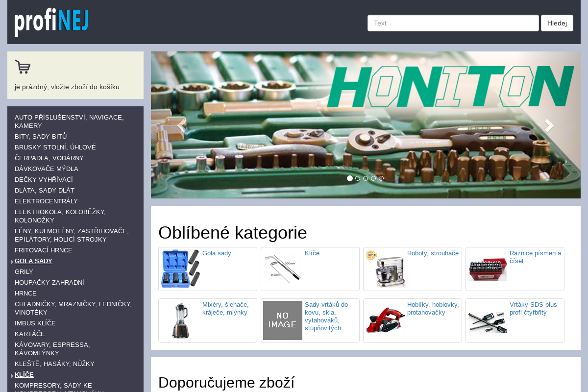Click the Text search input field
This screenshot has width=588, height=392.
453,23
